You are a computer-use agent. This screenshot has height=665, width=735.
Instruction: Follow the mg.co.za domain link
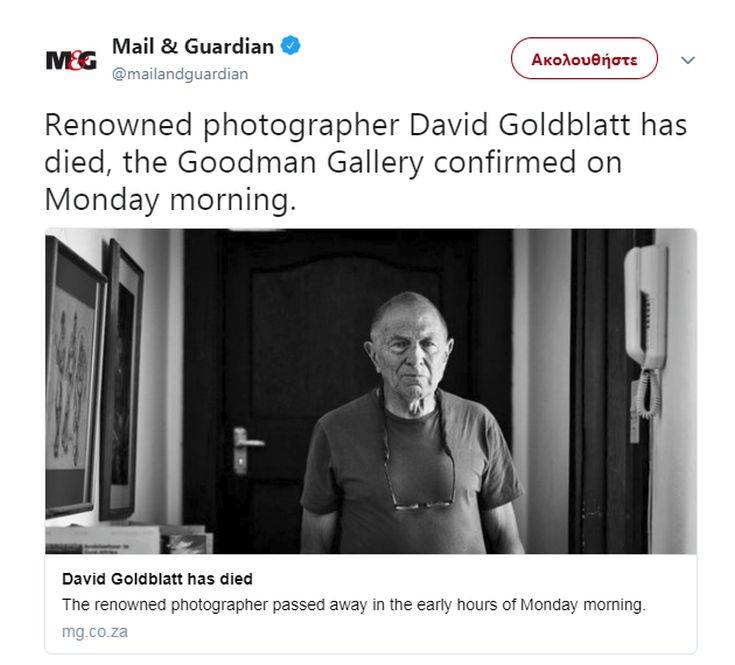click(95, 631)
